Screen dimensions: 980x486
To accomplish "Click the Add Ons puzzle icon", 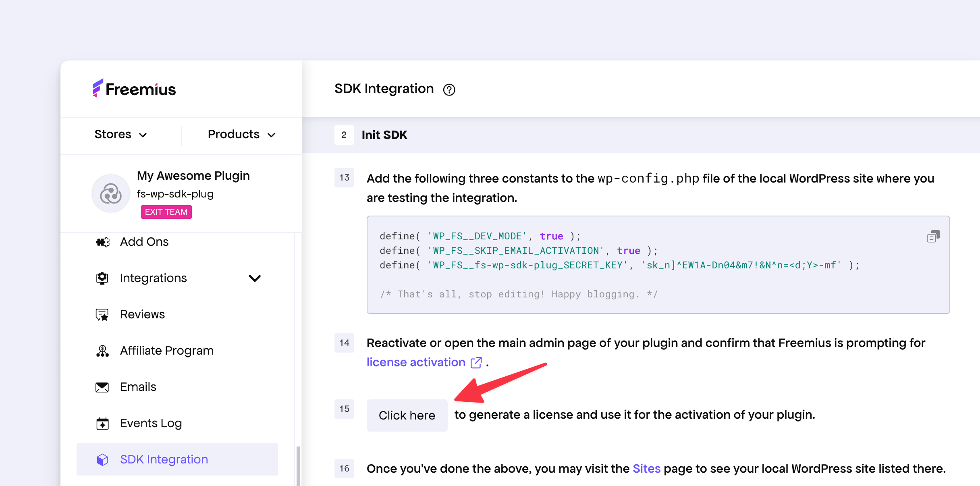I will (x=103, y=242).
